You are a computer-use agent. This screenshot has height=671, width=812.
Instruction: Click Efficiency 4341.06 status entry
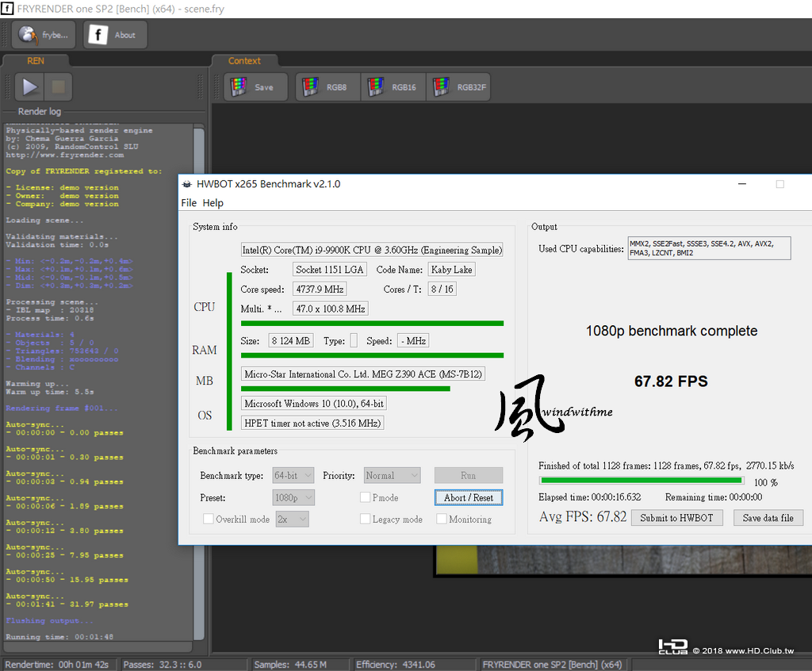(395, 665)
